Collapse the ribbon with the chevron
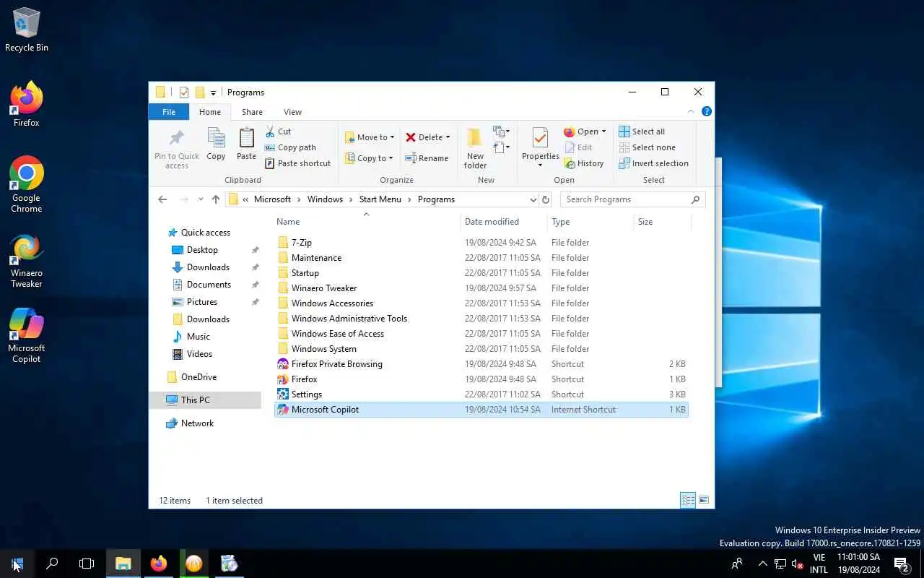 691,111
